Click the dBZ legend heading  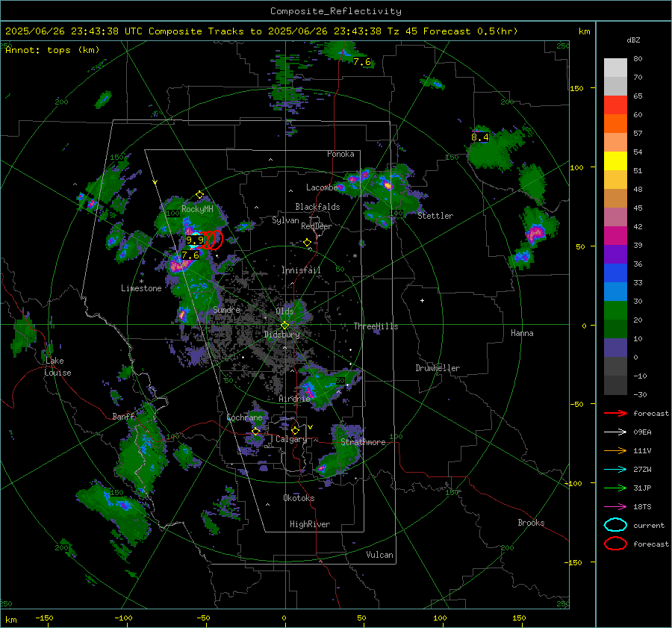633,40
